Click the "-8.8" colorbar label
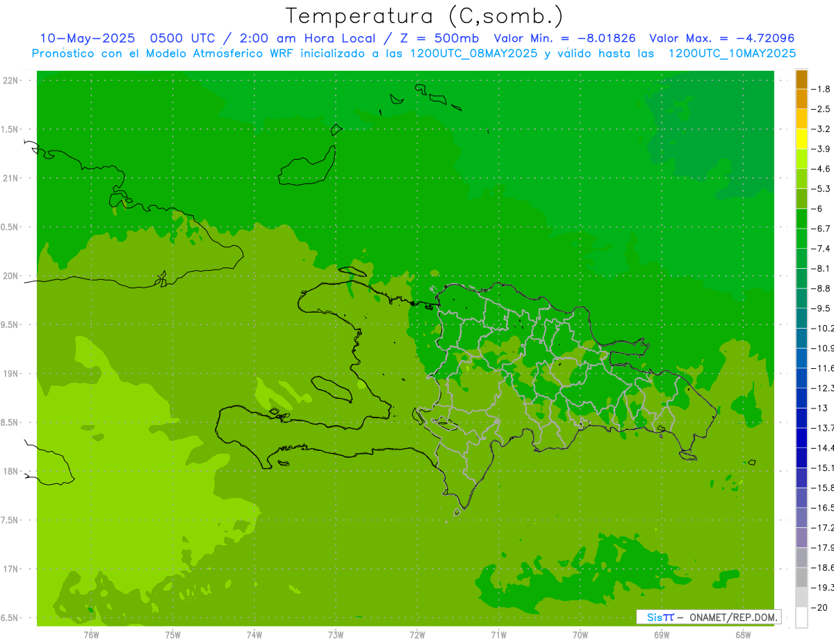This screenshot has width=834, height=644. (822, 288)
